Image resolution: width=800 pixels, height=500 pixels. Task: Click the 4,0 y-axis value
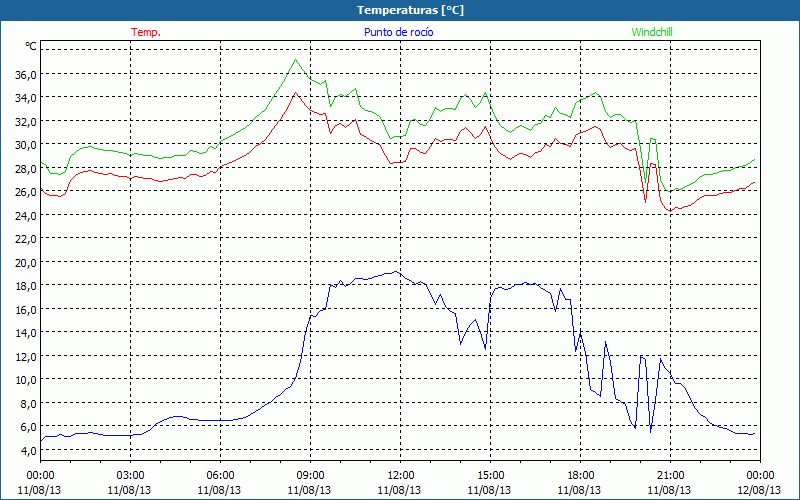coord(28,451)
